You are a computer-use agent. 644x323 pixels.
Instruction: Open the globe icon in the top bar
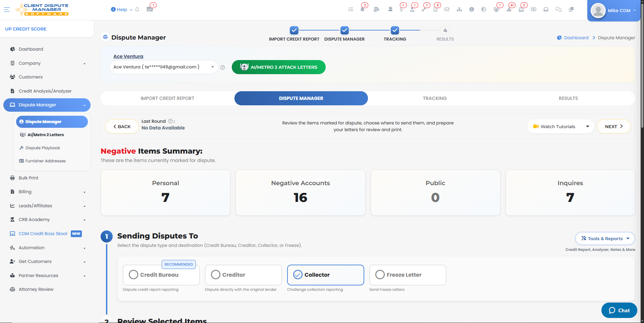click(x=484, y=9)
